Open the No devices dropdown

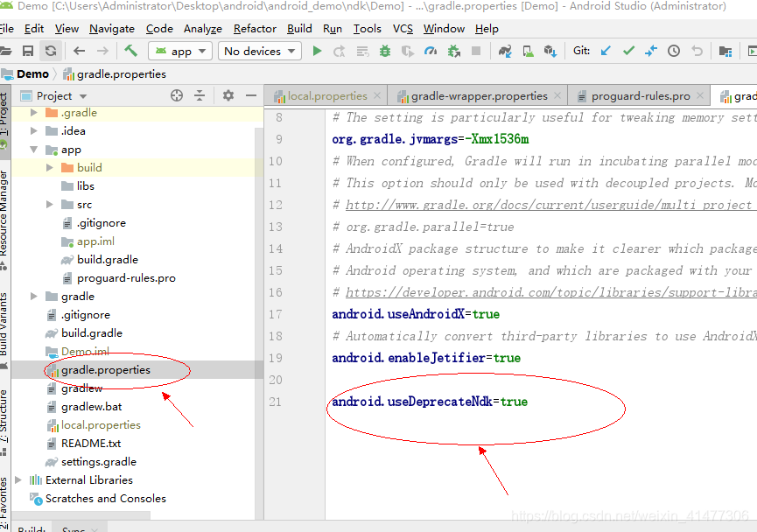coord(260,51)
